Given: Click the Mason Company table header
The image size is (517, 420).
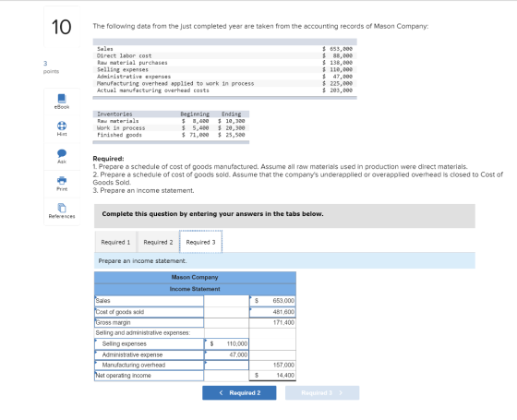Looking at the screenshot, I should point(195,277).
